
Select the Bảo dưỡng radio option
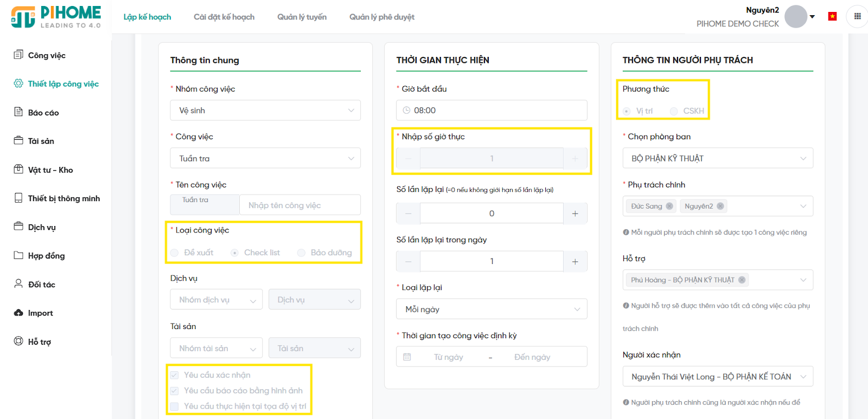(301, 253)
